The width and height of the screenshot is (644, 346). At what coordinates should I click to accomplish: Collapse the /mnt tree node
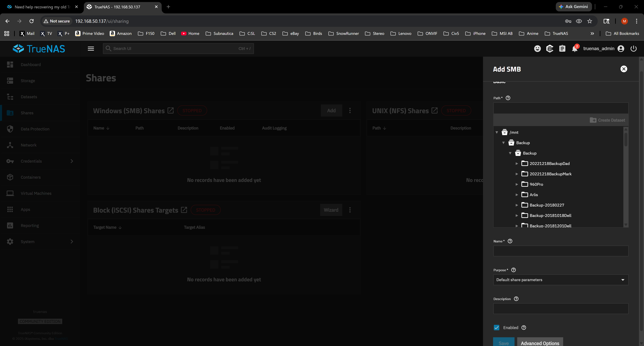click(496, 132)
